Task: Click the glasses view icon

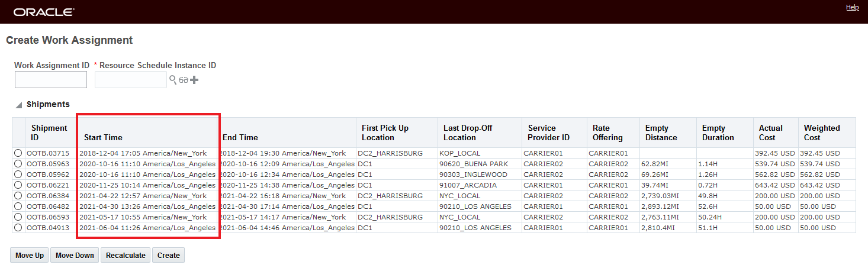Action: tap(184, 80)
